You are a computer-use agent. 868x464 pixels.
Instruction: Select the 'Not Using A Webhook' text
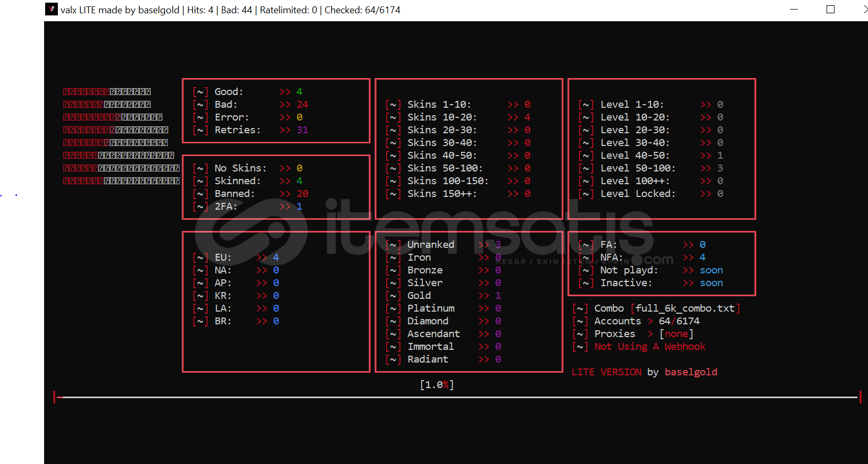[650, 347]
